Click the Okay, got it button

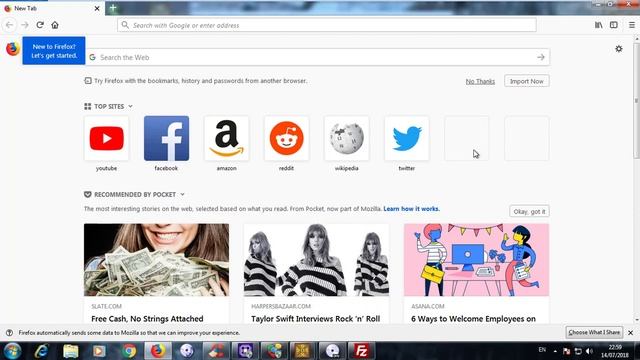(529, 211)
